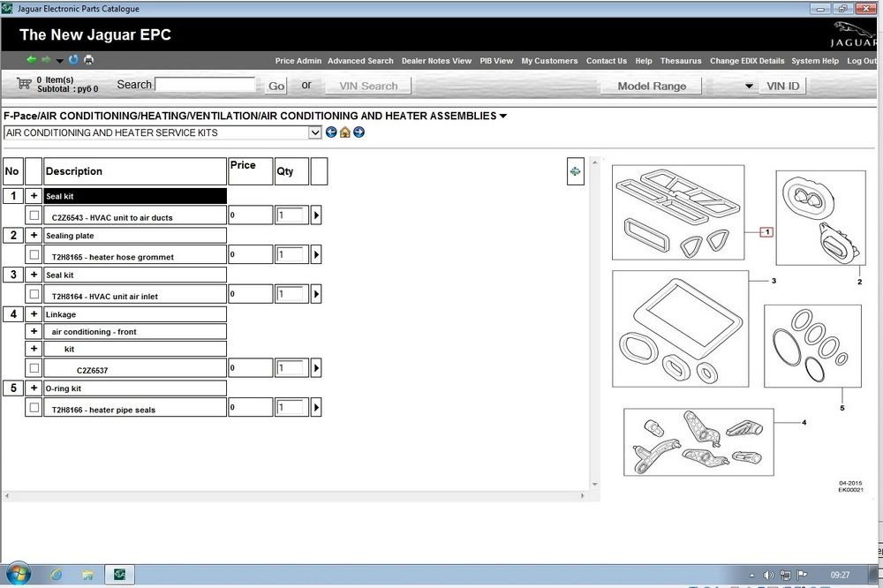Click the home icon beside section dropdown
This screenshot has height=588, width=883.
(344, 132)
